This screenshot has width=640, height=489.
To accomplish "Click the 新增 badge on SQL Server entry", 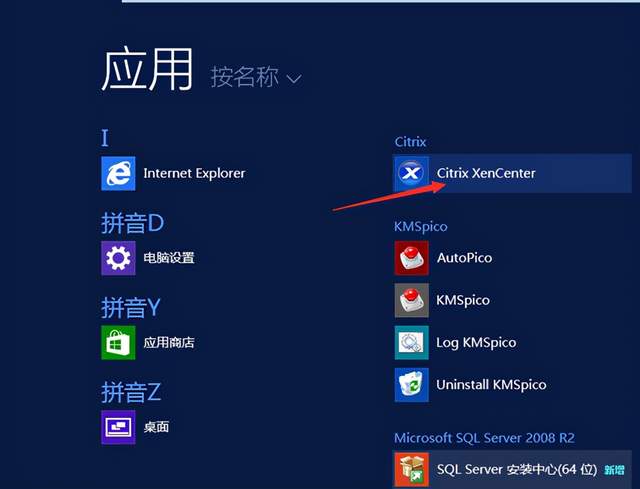I will pos(614,470).
